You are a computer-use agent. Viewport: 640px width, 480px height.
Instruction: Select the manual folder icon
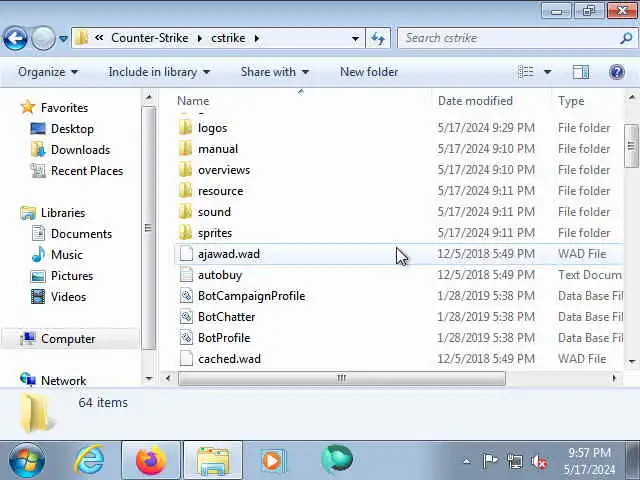[185, 149]
